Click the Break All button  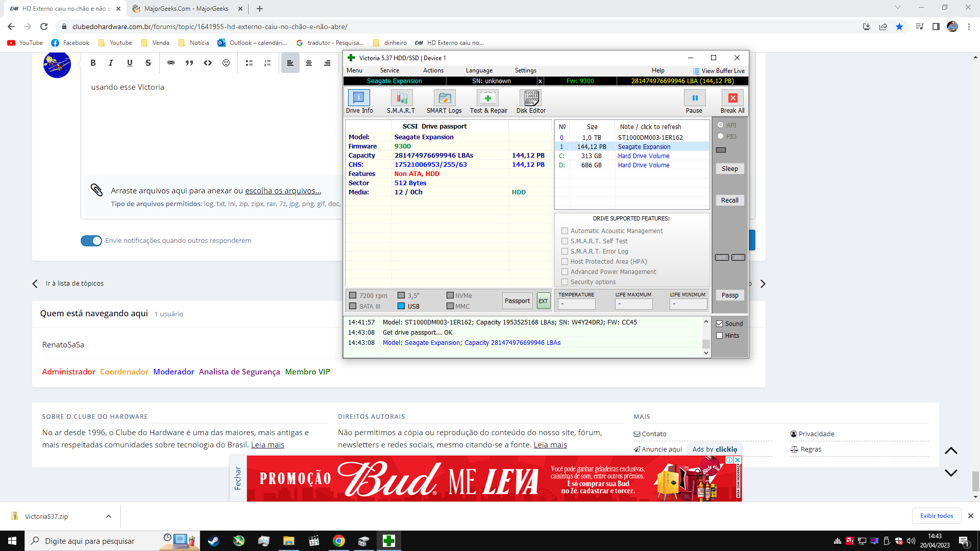pos(732,102)
